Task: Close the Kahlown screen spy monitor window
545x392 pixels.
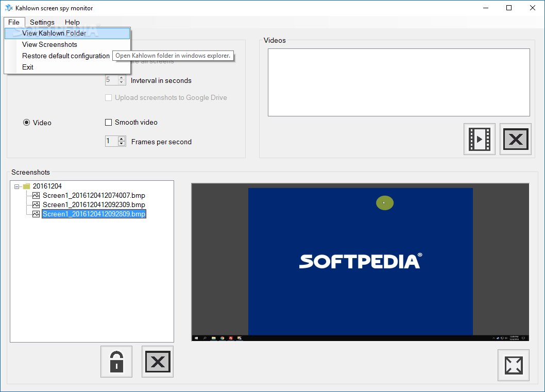Action: [532, 8]
